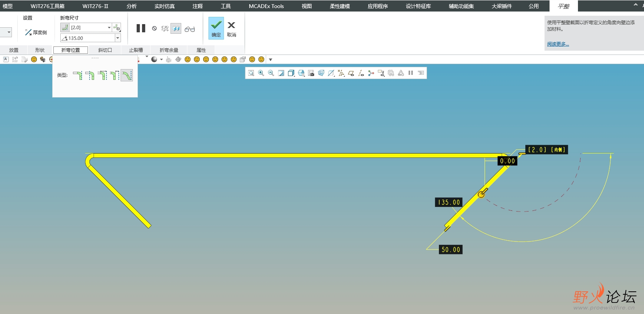Image resolution: width=644 pixels, height=314 pixels.
Task: Click the gray sphere appearance icon
Action: coord(154,59)
